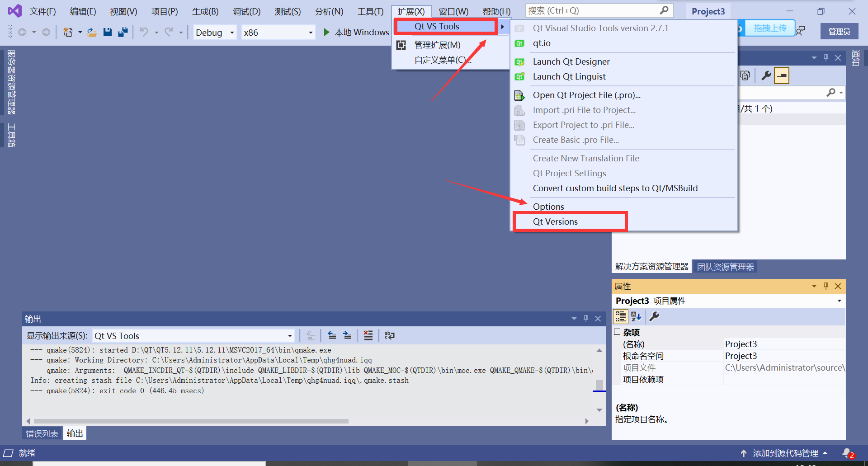
Task: Open the Tools menu 工具(T)
Action: pos(371,11)
